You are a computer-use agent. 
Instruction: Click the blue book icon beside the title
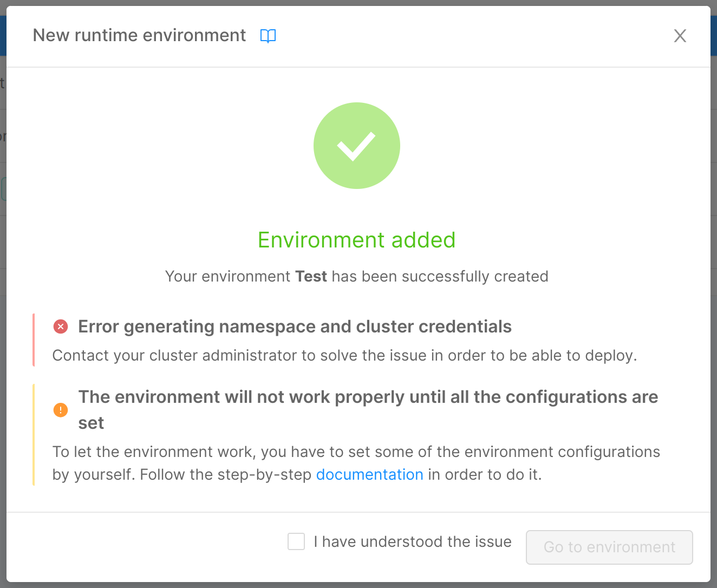pos(268,35)
